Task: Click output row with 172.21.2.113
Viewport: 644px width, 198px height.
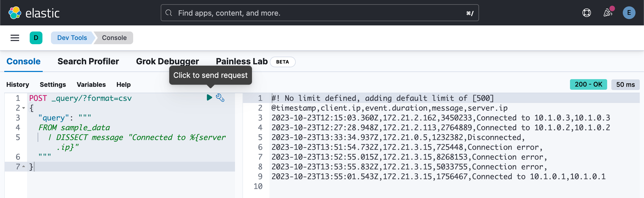Action: click(x=441, y=128)
